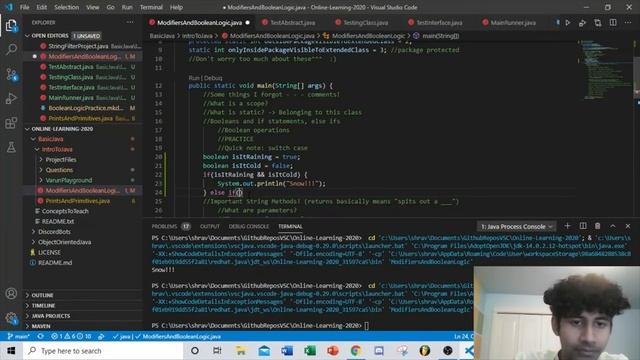Open editor More Actions ellipsis
The width and height of the screenshot is (640, 360).
[628, 23]
